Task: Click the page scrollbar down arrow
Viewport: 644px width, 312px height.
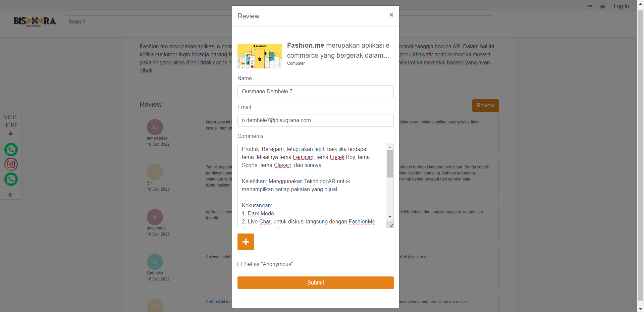Action: tap(640, 309)
